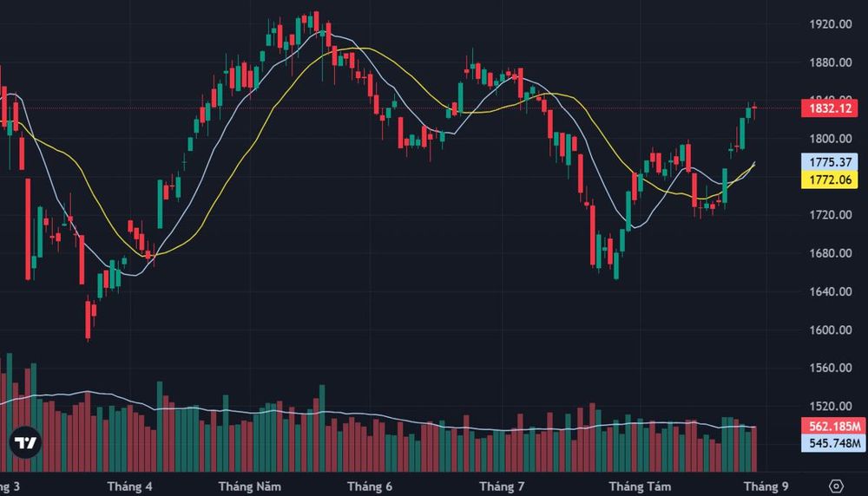
Task: Click the Tháng 6 time axis label
Action: point(370,486)
